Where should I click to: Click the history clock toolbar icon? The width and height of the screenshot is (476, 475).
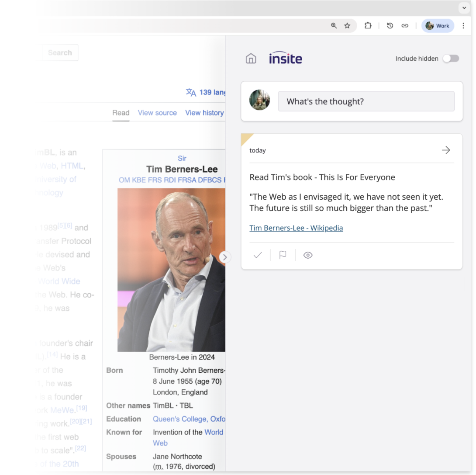click(x=390, y=25)
